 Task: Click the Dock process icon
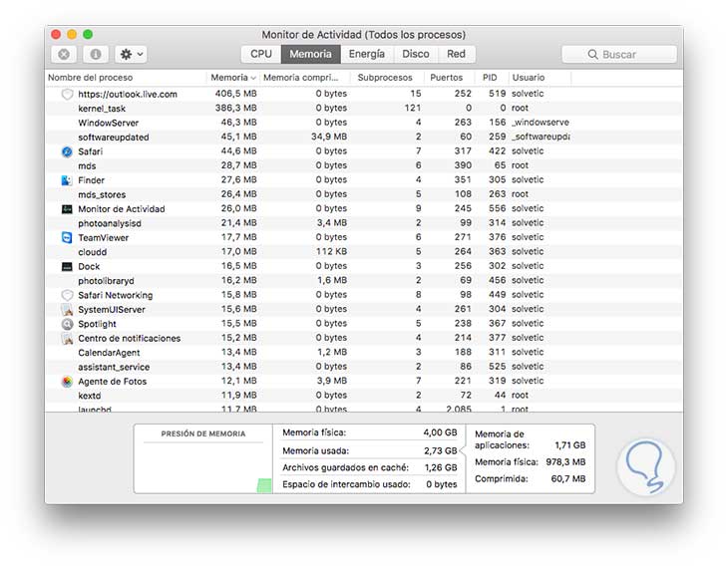(x=68, y=267)
